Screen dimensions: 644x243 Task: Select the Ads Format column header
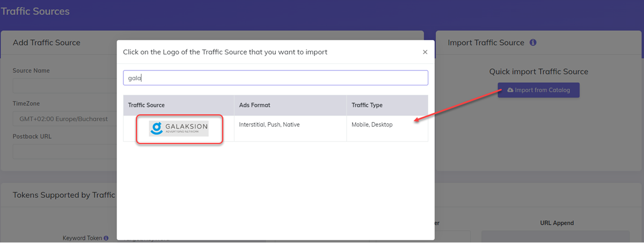[254, 105]
